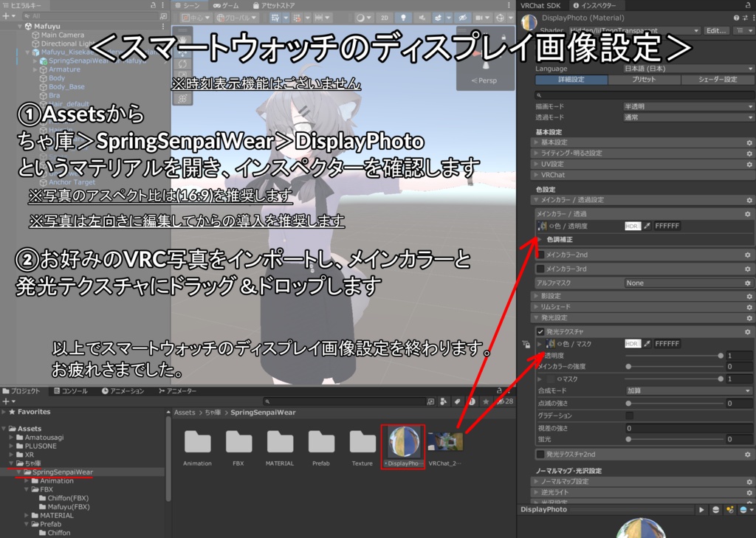Screen dimensions: 756x538
Task: Toggle scene audio speaker icon
Action: click(422, 18)
